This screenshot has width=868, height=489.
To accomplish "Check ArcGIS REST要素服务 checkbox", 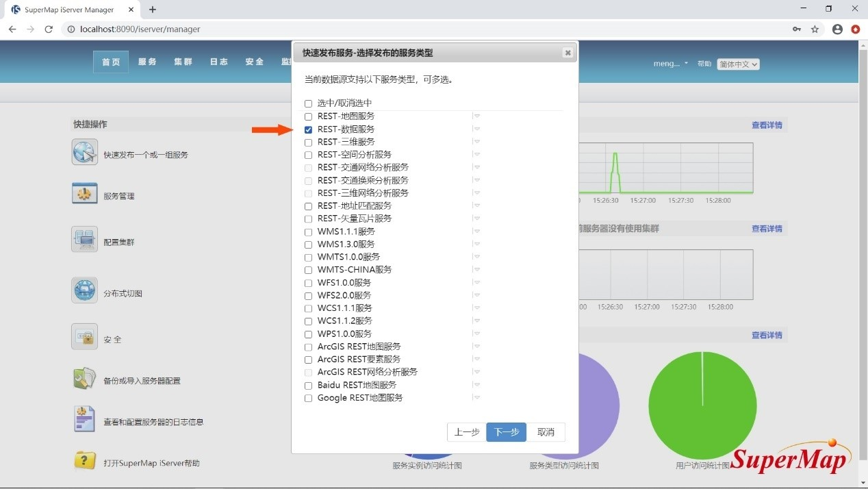I will [308, 360].
